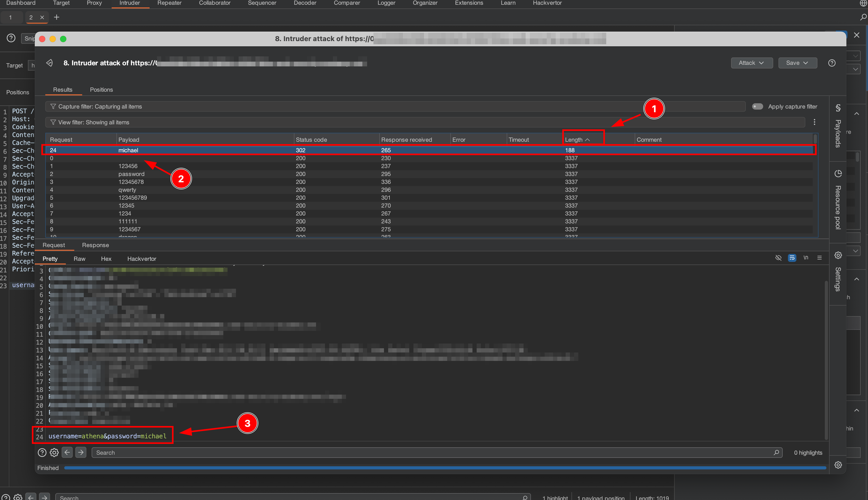The image size is (868, 500).
Task: Click the back arrow icon beside attack title
Action: [50, 63]
